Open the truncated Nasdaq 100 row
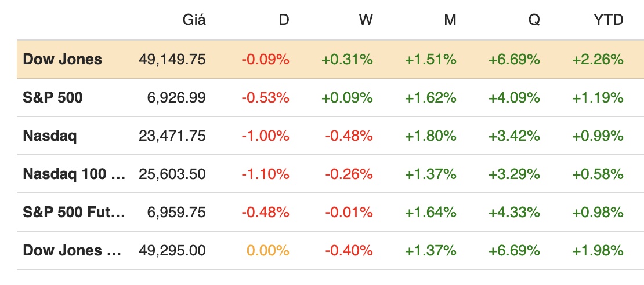Image resolution: width=644 pixels, height=285 pixels. 74,174
